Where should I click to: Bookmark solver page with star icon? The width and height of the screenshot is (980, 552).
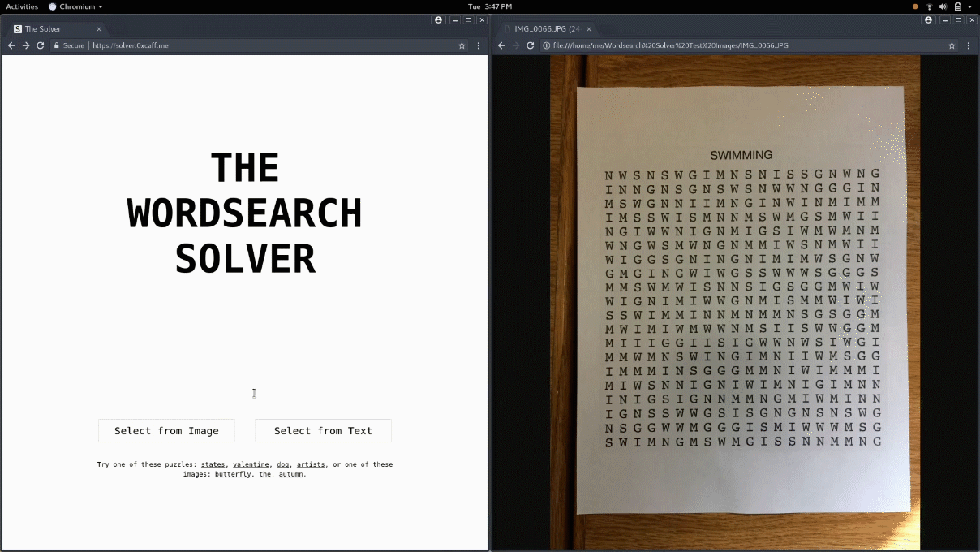tap(462, 45)
